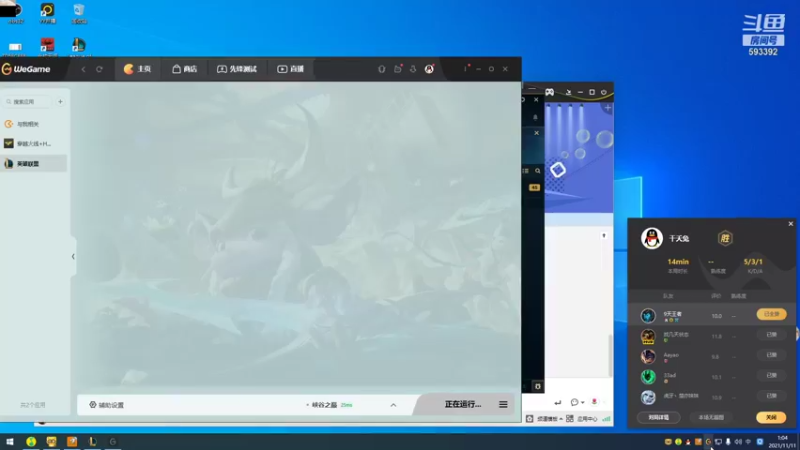Select the 与我相关 sidebar item
The height and width of the screenshot is (450, 800).
tap(34, 124)
